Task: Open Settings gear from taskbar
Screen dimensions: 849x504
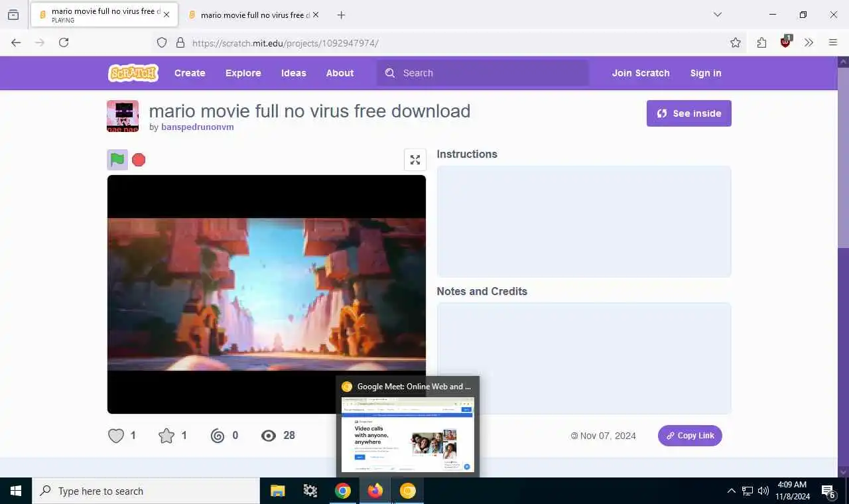Action: click(310, 491)
